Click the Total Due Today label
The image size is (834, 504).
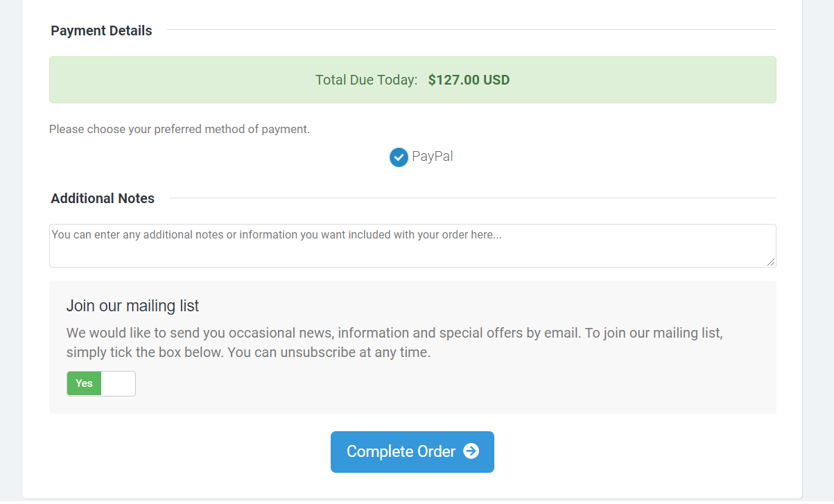point(366,80)
